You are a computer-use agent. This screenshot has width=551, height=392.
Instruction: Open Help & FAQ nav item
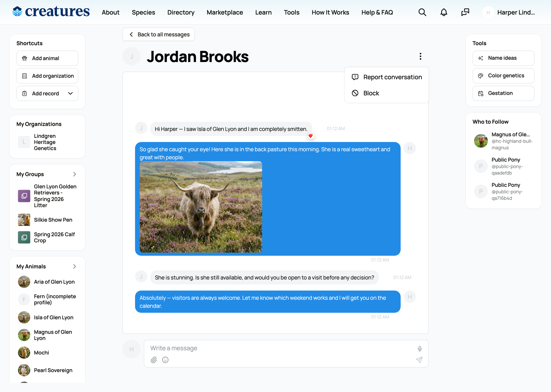(377, 12)
